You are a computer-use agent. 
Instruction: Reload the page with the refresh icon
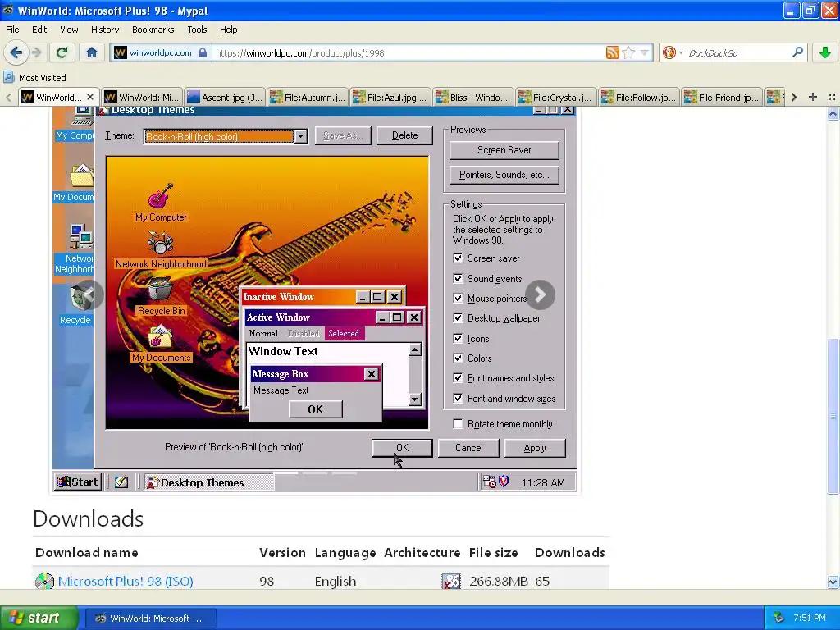coord(62,52)
